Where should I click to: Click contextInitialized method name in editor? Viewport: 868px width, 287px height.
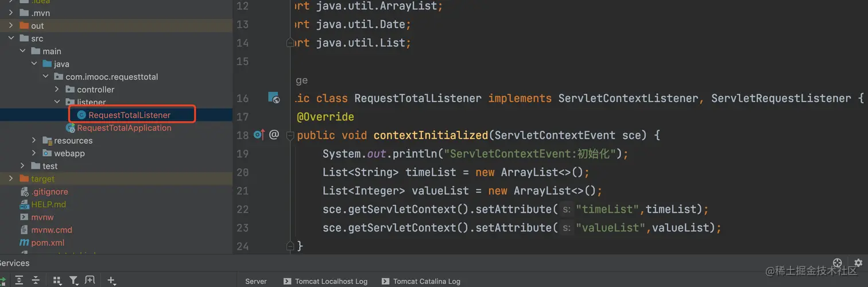431,135
